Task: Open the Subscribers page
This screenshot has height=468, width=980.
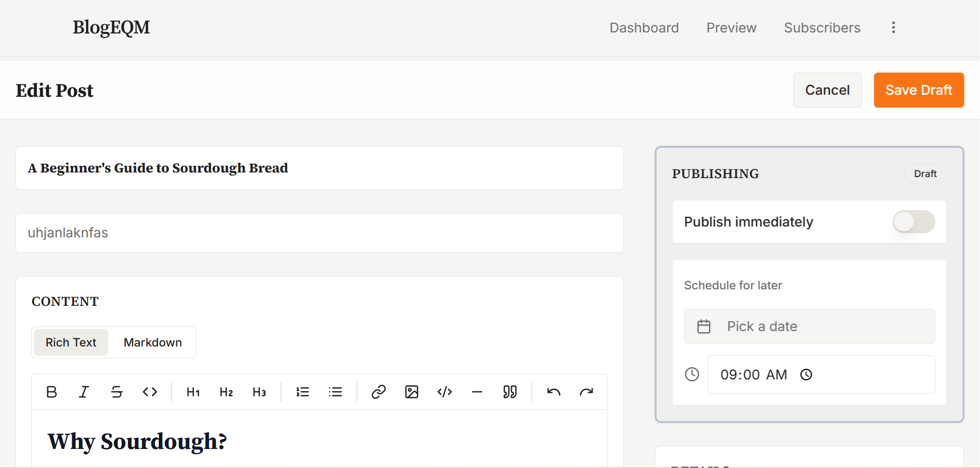Action: point(822,28)
